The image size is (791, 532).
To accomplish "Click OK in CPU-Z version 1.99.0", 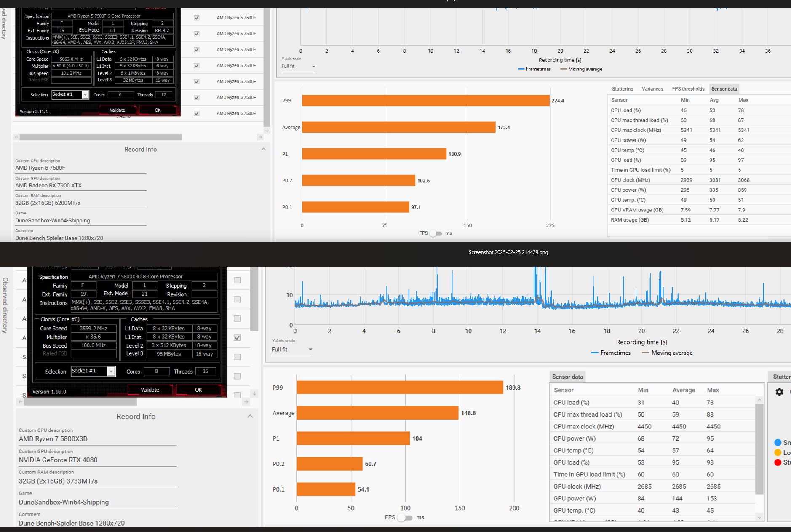I will coord(198,390).
